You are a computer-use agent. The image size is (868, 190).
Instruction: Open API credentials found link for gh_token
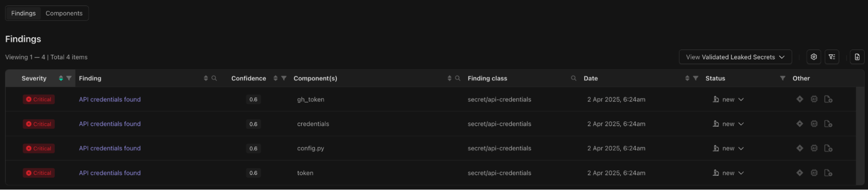click(110, 99)
